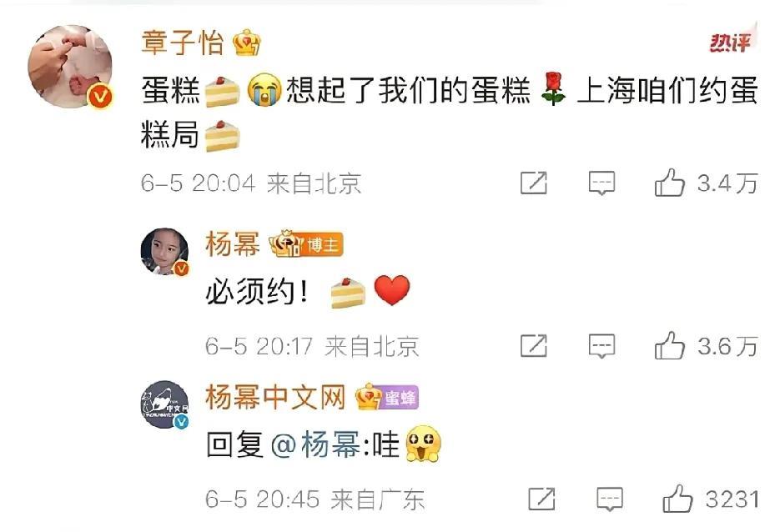Open the @杨幂 mention link
Image resolution: width=775 pixels, height=532 pixels.
pos(316,444)
